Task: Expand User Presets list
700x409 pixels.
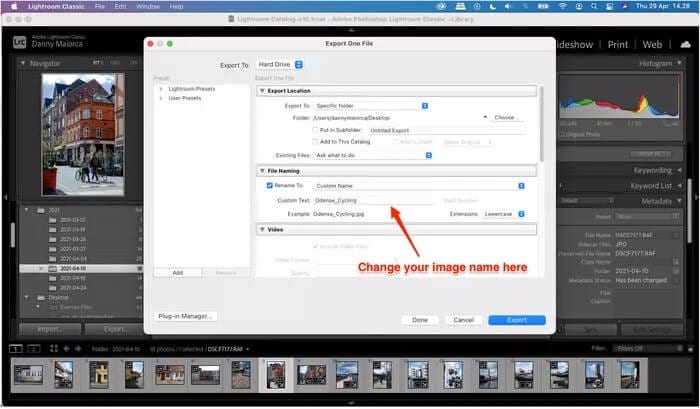Action: click(161, 98)
